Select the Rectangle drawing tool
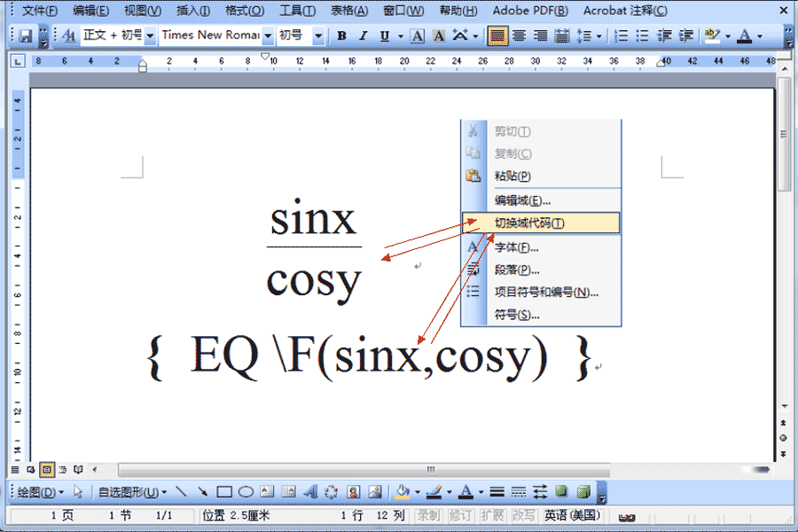798x532 pixels. click(224, 492)
